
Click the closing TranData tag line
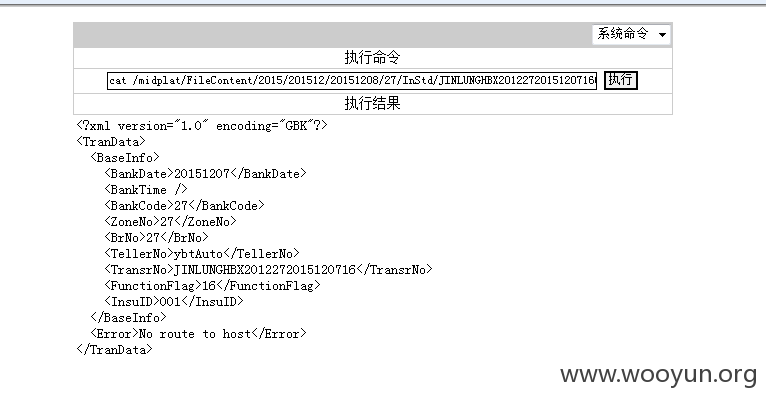(x=114, y=350)
